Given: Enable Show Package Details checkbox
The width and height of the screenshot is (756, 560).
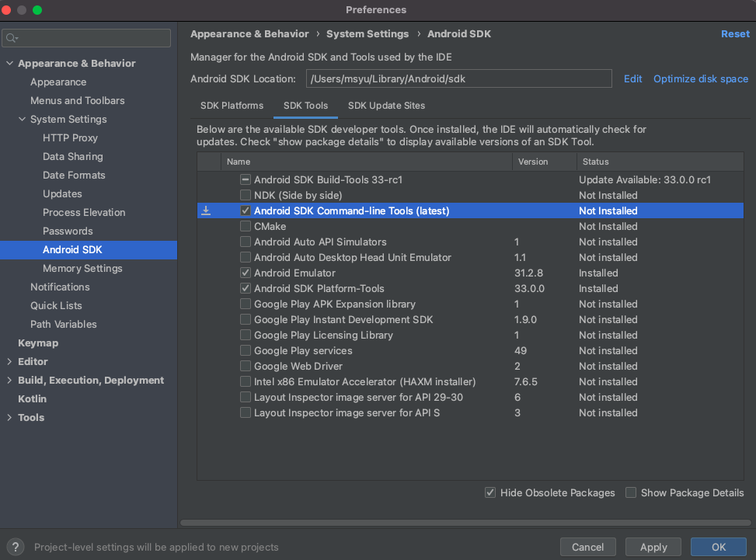Looking at the screenshot, I should tap(631, 492).
